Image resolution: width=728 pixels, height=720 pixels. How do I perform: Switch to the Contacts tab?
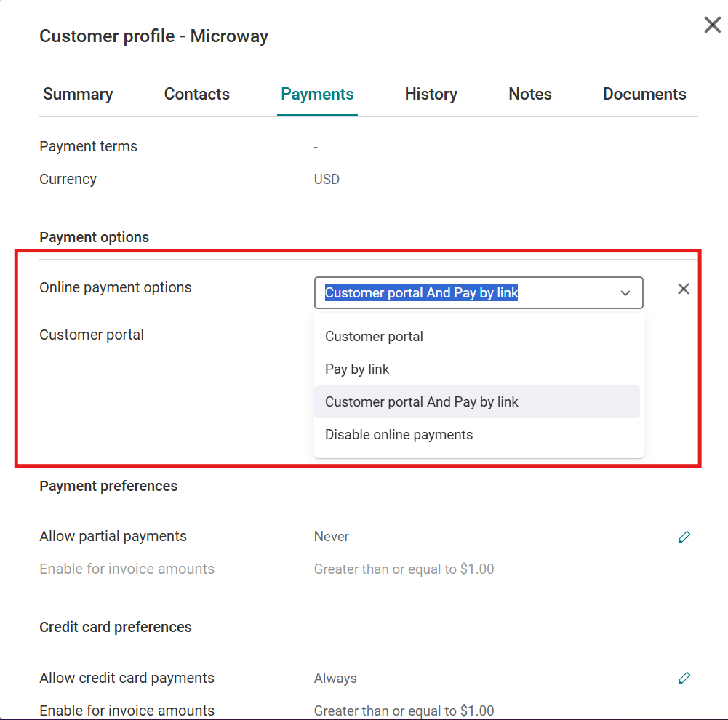196,94
